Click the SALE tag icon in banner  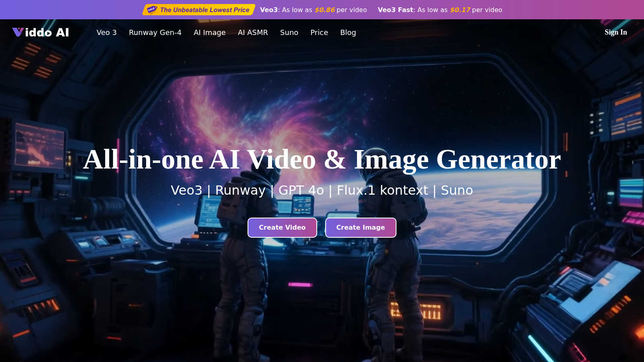click(x=152, y=10)
